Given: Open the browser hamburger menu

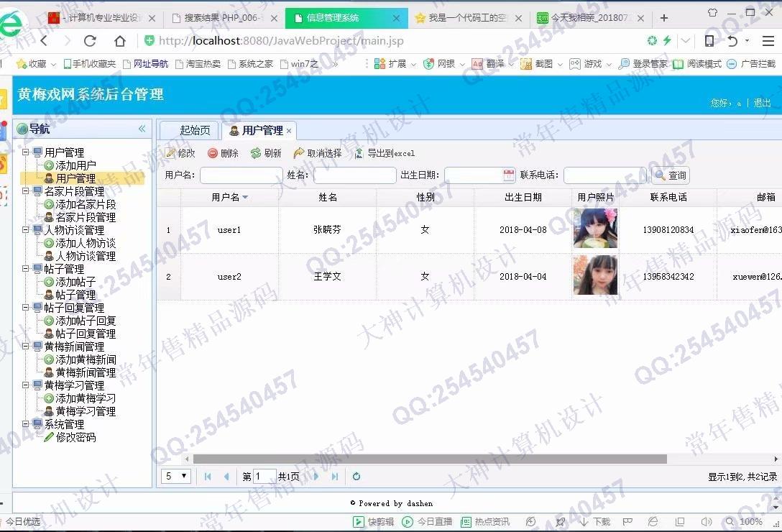Looking at the screenshot, I should point(768,41).
